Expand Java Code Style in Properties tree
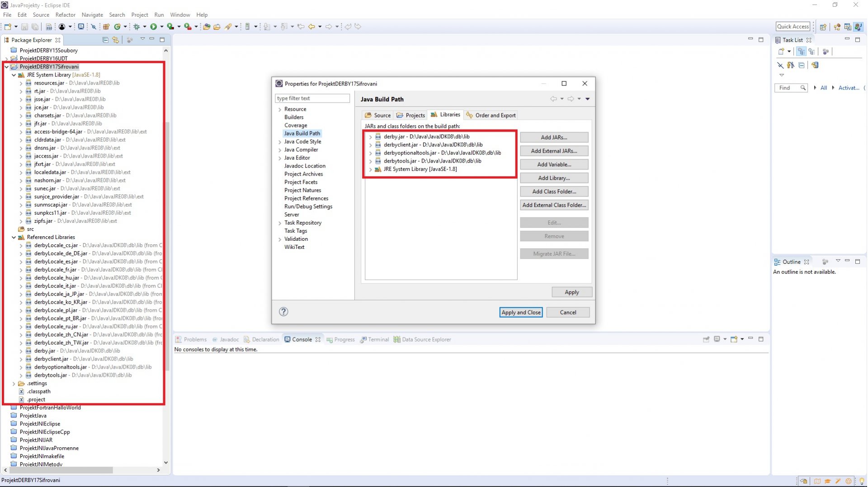Image resolution: width=868 pixels, height=487 pixels. point(280,142)
